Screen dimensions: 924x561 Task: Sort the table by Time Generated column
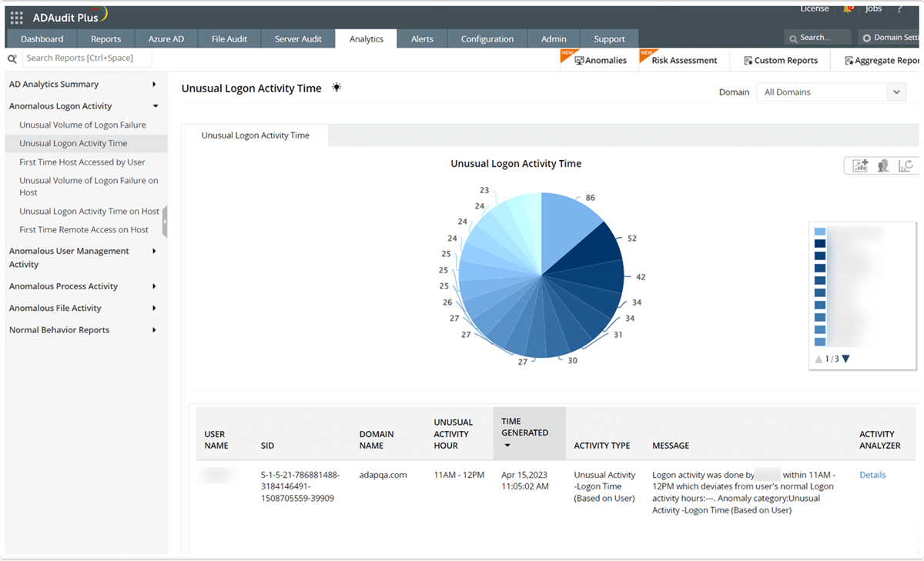point(527,433)
